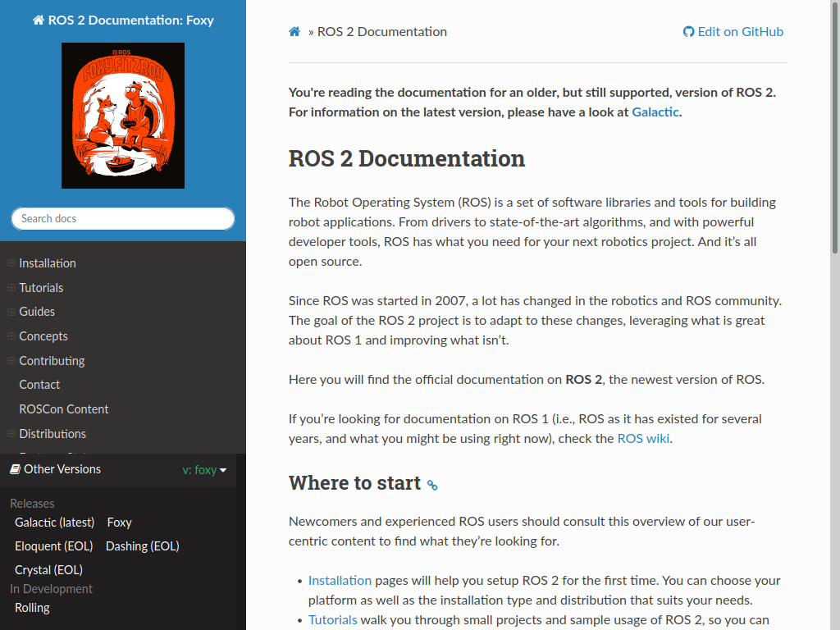Select the Foxy release version
Screen dimensions: 840x630
(120, 523)
